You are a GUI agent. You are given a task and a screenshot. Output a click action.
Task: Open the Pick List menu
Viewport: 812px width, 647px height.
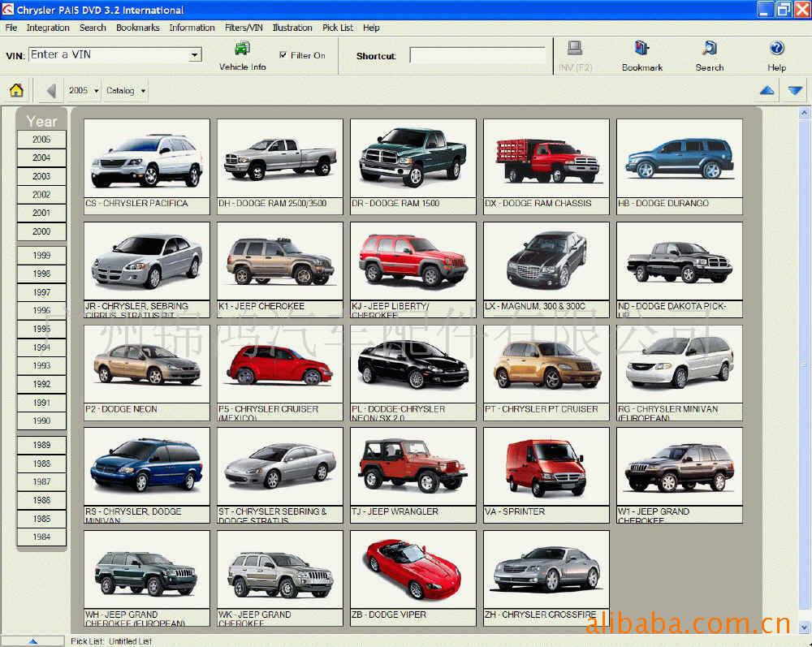pos(338,28)
